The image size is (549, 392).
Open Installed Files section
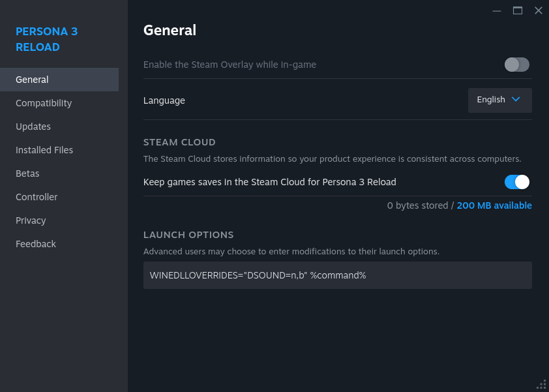tap(44, 150)
